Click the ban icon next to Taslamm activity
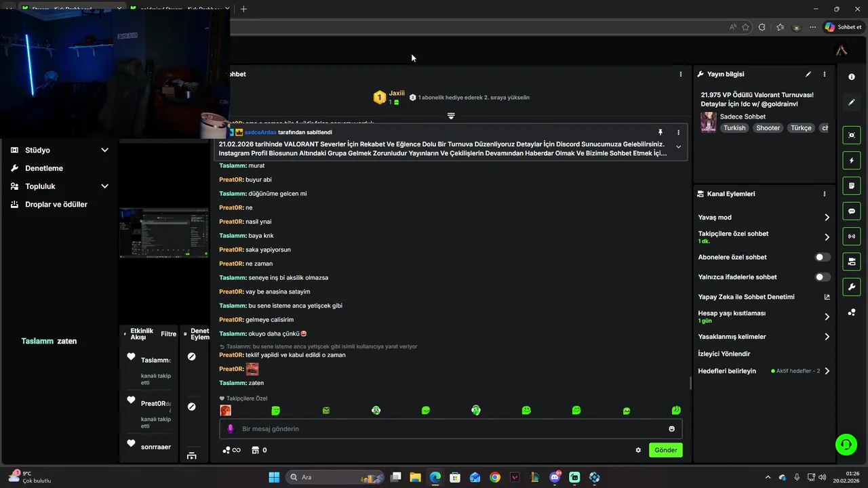 click(x=192, y=357)
